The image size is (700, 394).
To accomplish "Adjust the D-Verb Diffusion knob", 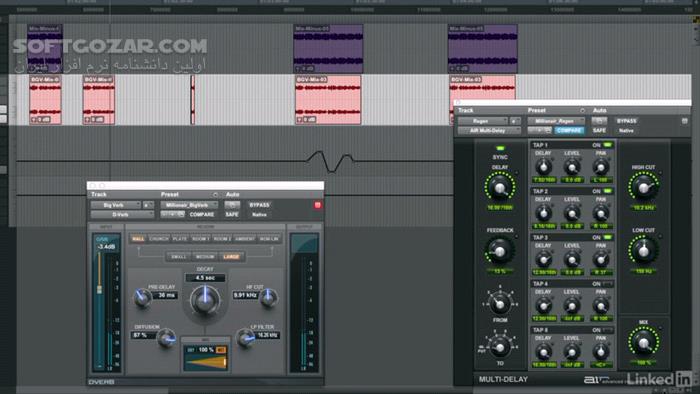I will (167, 338).
